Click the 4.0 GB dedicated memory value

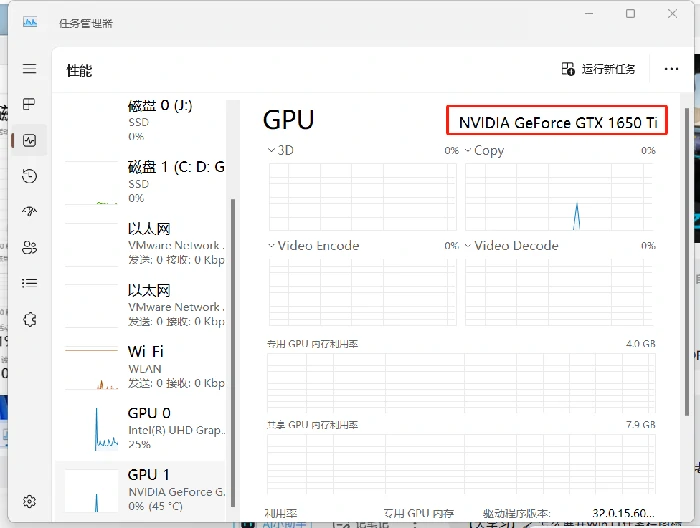[x=641, y=344]
